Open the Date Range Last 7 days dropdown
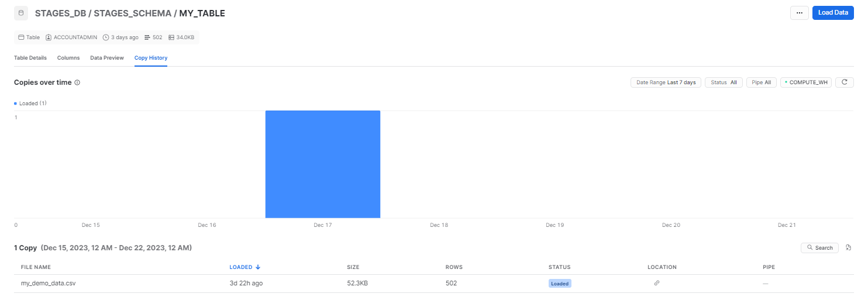 click(666, 82)
